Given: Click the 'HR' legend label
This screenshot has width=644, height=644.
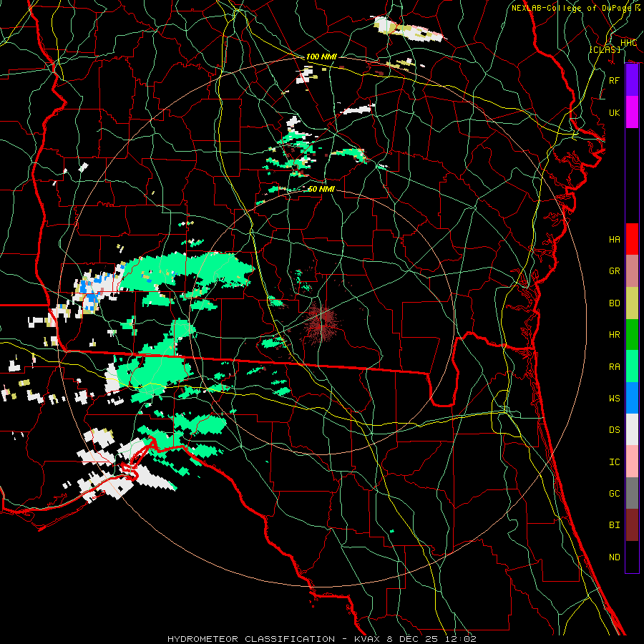Looking at the screenshot, I should (x=615, y=335).
